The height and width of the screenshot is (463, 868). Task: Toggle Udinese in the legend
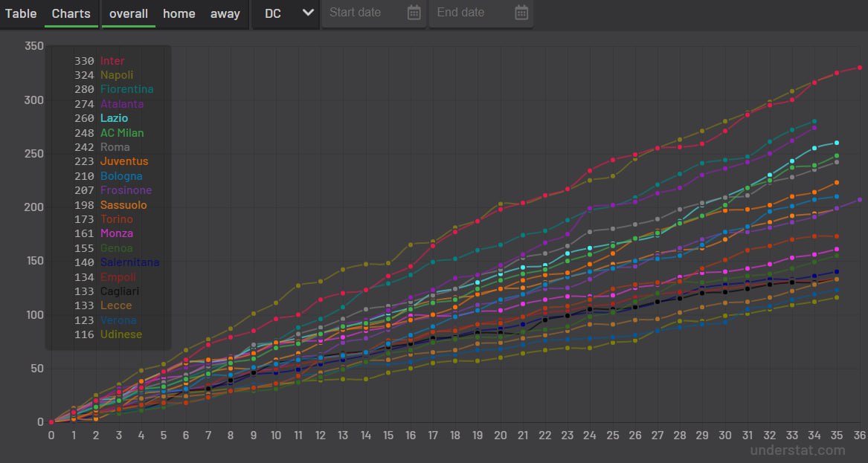(120, 334)
